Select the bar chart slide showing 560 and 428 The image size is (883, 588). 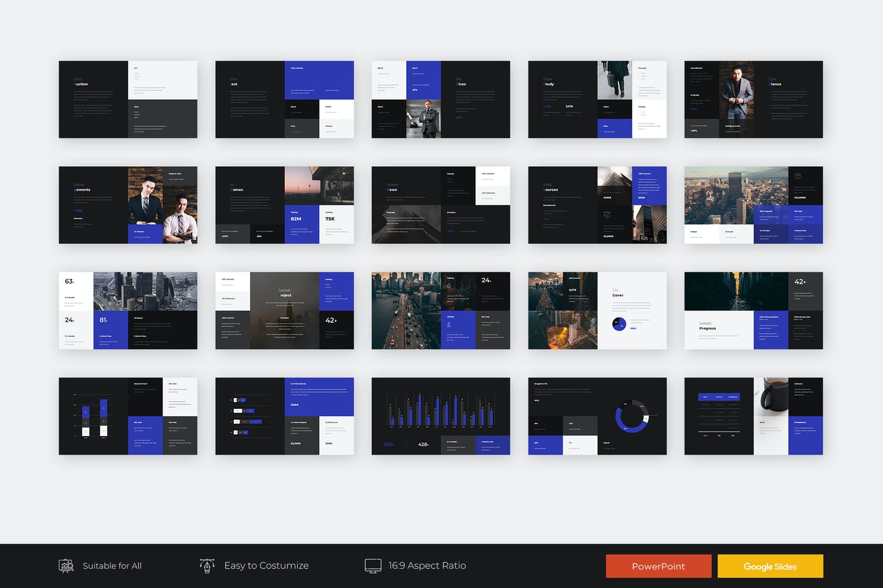[x=440, y=416]
